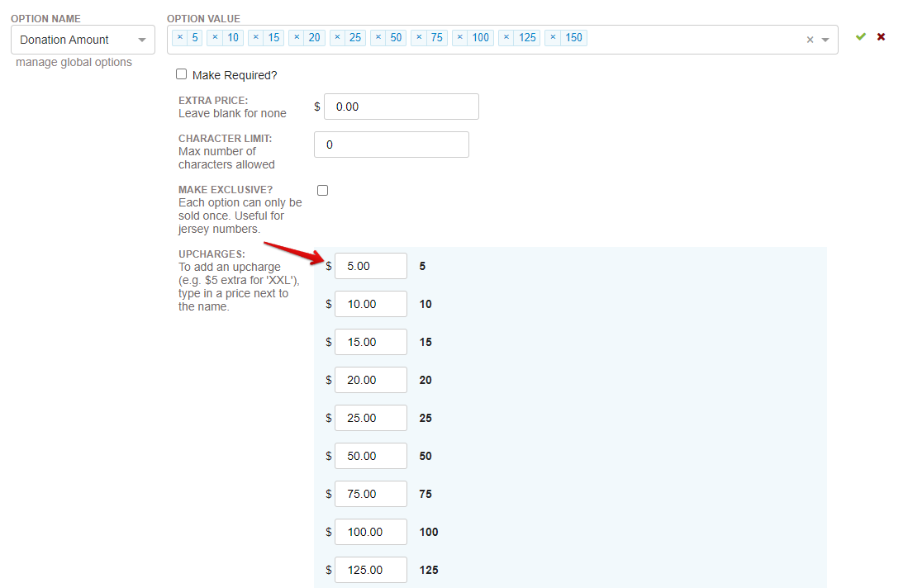Click the Character Limit input field
This screenshot has height=588, width=908.
(392, 145)
